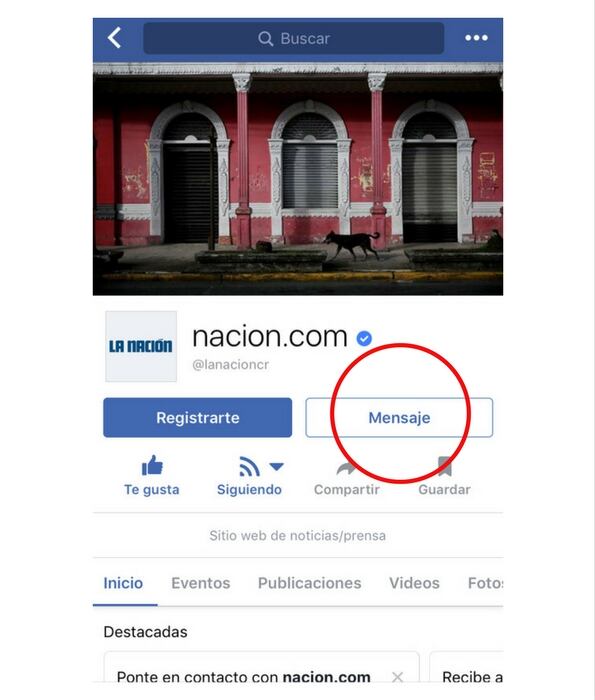Click the blue verified badge

point(364,338)
